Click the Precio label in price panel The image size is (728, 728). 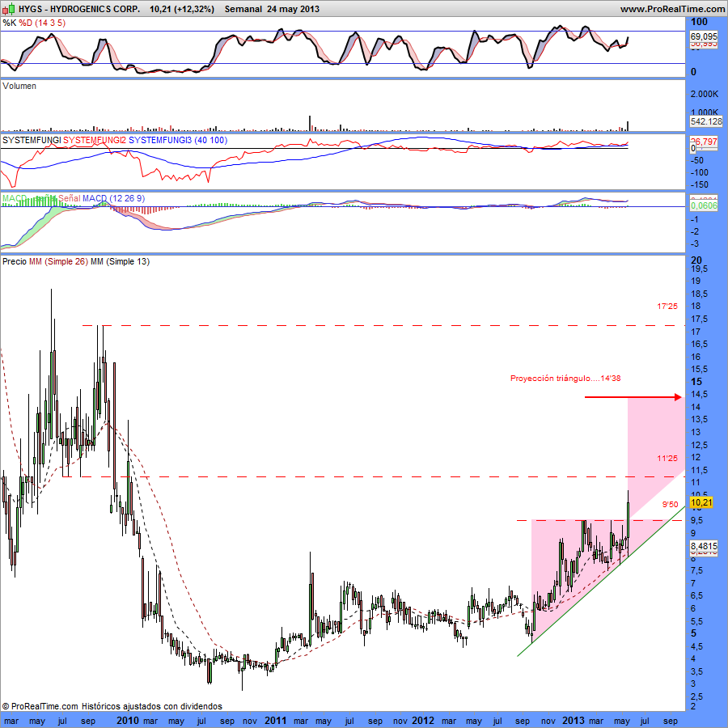click(x=15, y=261)
